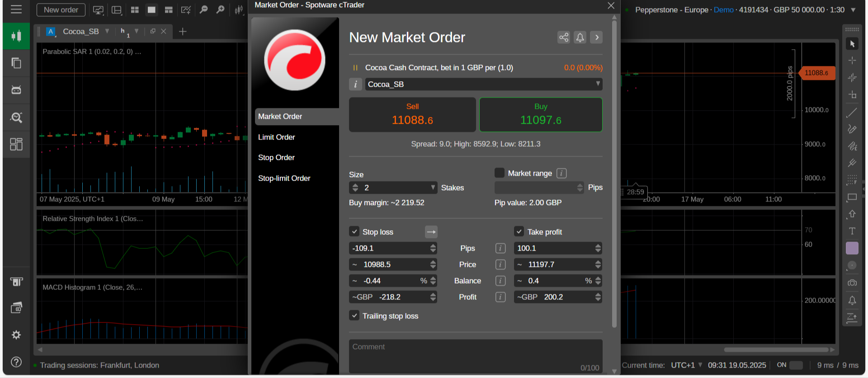Click the stepper on Take profit pips 100.1
Screen dimensions: 868x378
point(598,248)
